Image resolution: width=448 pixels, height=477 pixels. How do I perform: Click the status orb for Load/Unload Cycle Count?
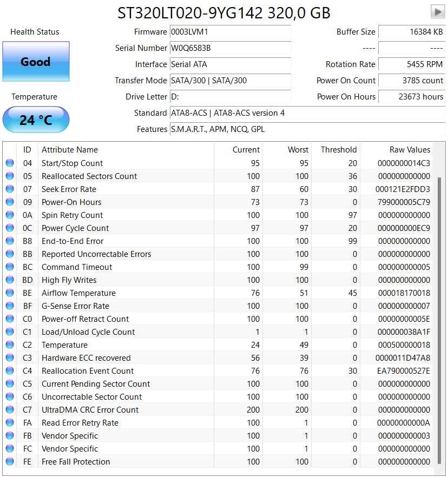[10, 332]
